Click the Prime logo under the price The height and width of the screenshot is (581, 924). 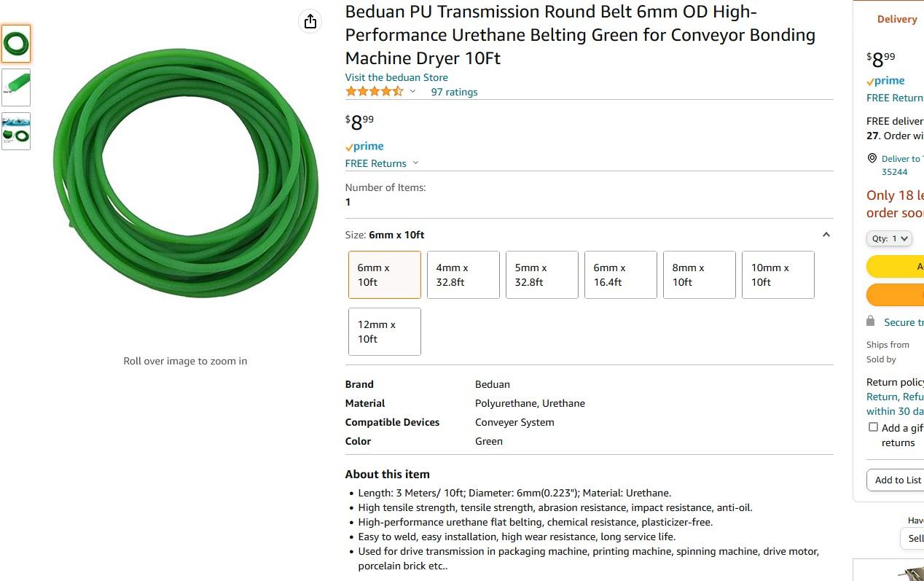click(x=364, y=147)
